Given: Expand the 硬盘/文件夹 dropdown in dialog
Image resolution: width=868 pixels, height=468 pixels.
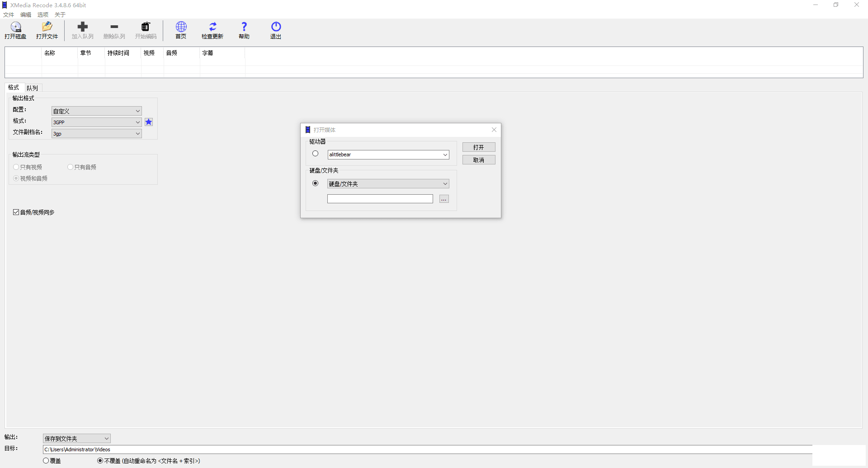Looking at the screenshot, I should pyautogui.click(x=388, y=184).
